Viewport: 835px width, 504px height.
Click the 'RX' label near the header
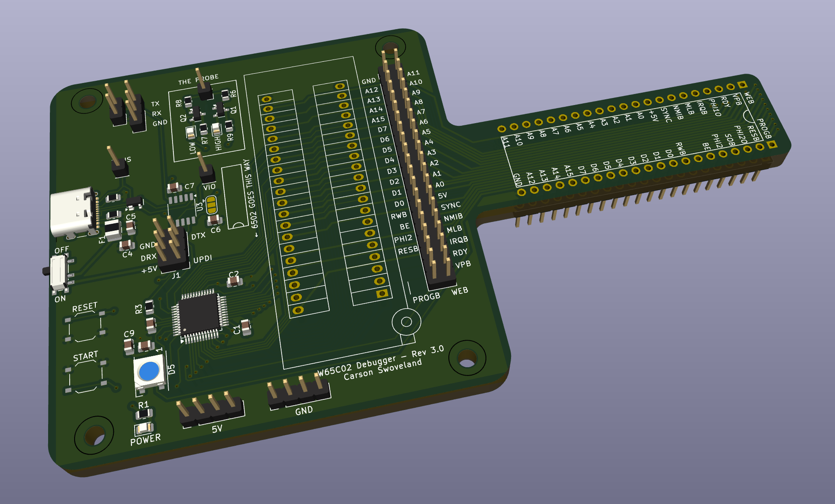click(157, 113)
